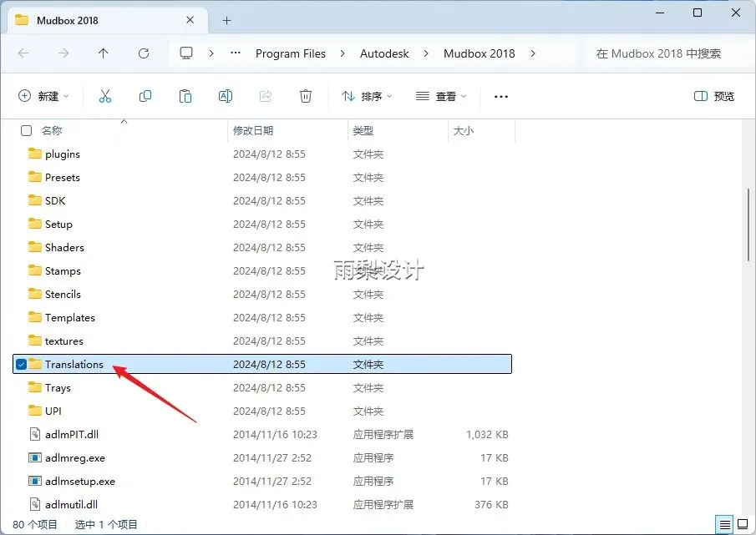756x535 pixels.
Task: Click the plugins folder icon
Action: pyautogui.click(x=35, y=154)
